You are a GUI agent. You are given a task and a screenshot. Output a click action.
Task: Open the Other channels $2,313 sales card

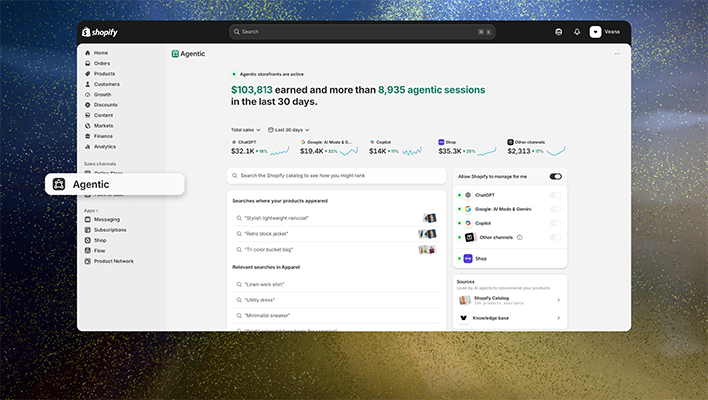click(x=536, y=148)
